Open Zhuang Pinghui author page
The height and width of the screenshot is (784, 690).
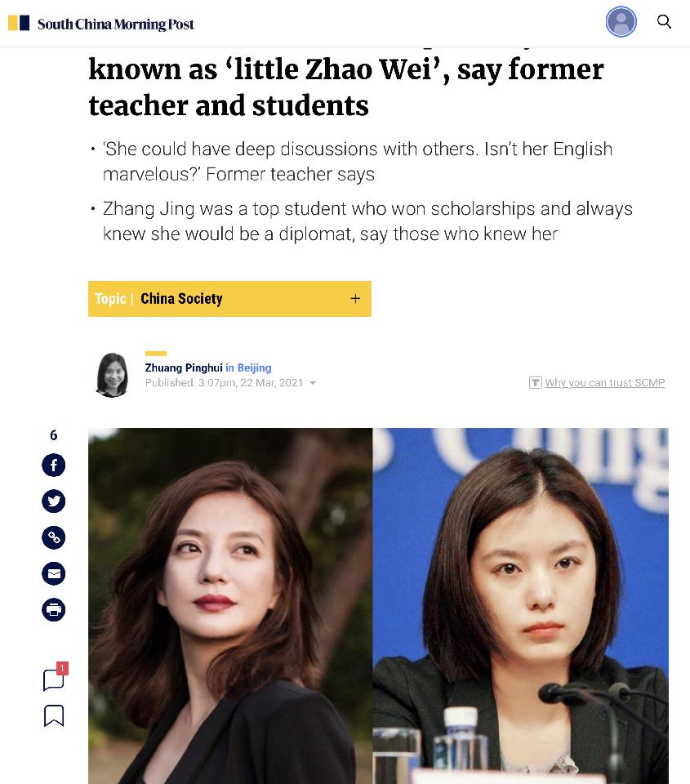coord(184,367)
